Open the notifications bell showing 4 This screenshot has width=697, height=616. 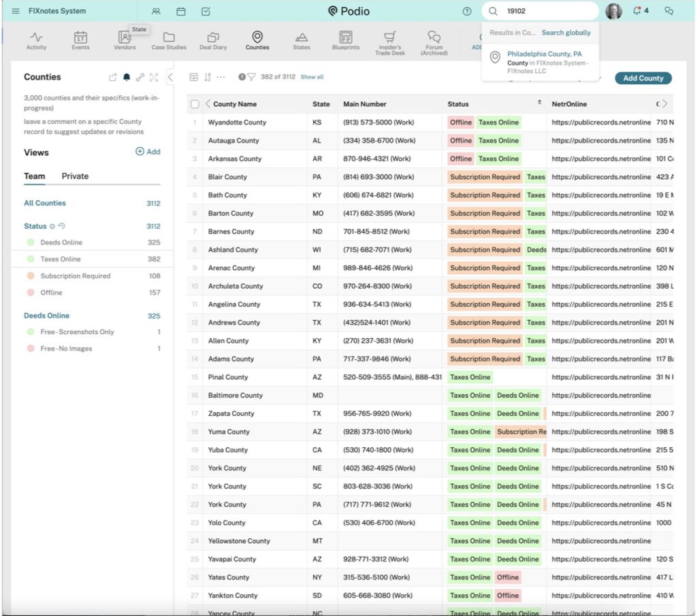pos(640,11)
